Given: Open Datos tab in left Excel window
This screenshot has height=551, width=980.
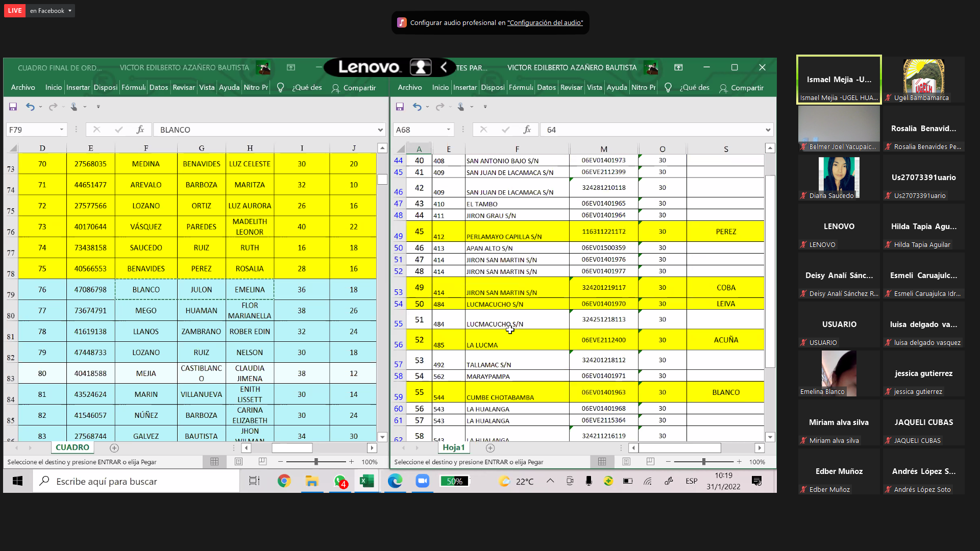Looking at the screenshot, I should tap(158, 88).
